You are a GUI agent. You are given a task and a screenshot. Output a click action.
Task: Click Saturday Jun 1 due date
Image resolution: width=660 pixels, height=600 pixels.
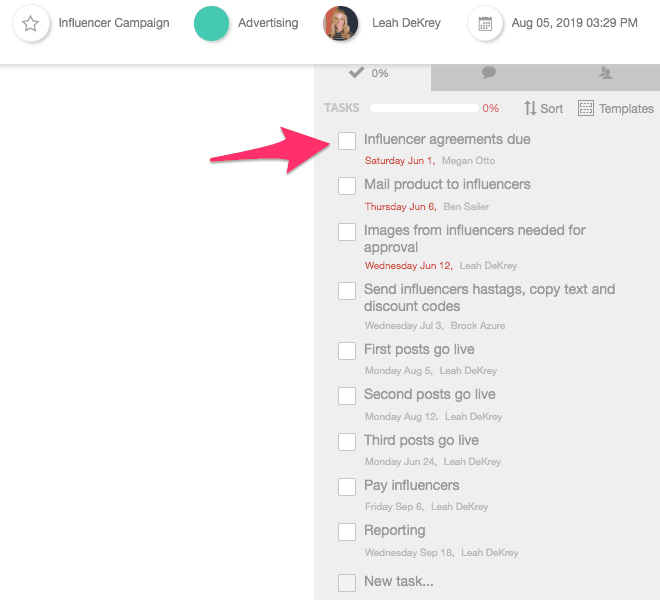(x=399, y=160)
